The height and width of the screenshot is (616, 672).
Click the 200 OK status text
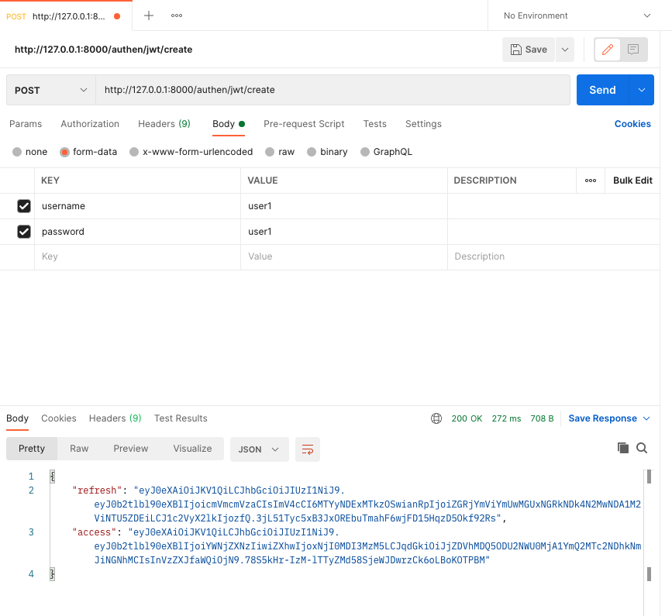point(467,418)
